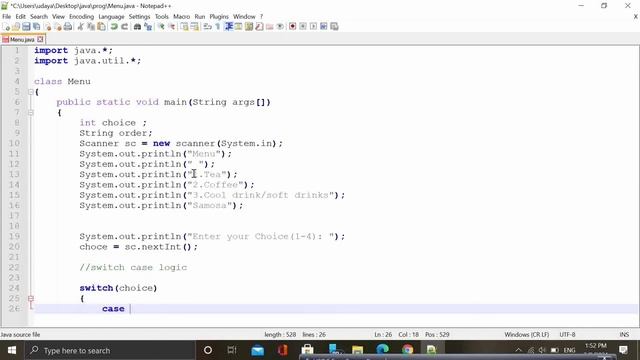Toggle Word Wrap in toolbar
This screenshot has height=360, width=640.
207,27
